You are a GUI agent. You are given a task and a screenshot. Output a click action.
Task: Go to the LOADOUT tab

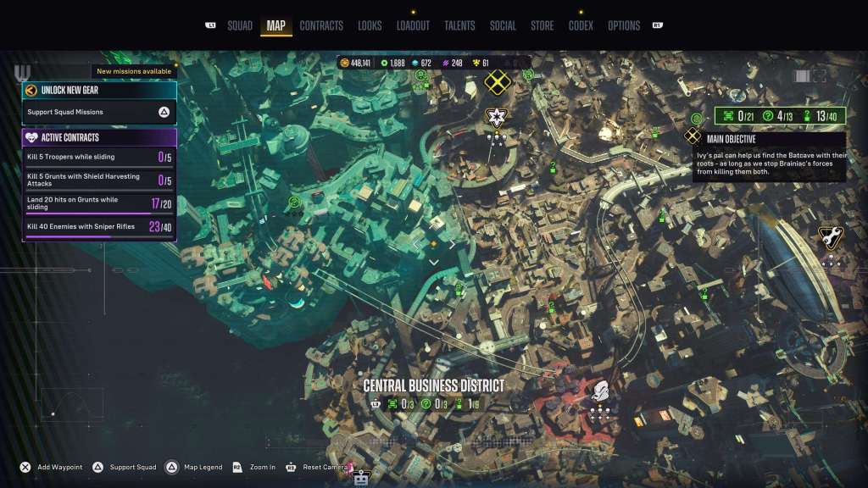point(413,25)
